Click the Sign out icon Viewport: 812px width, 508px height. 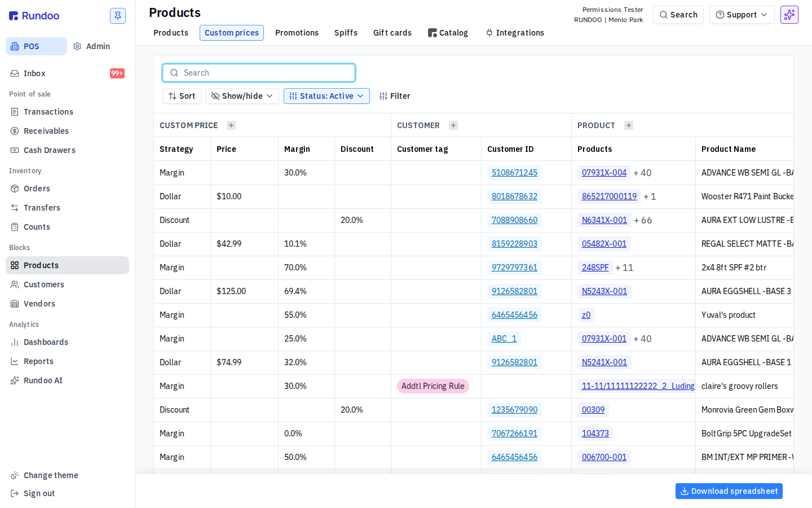15,493
